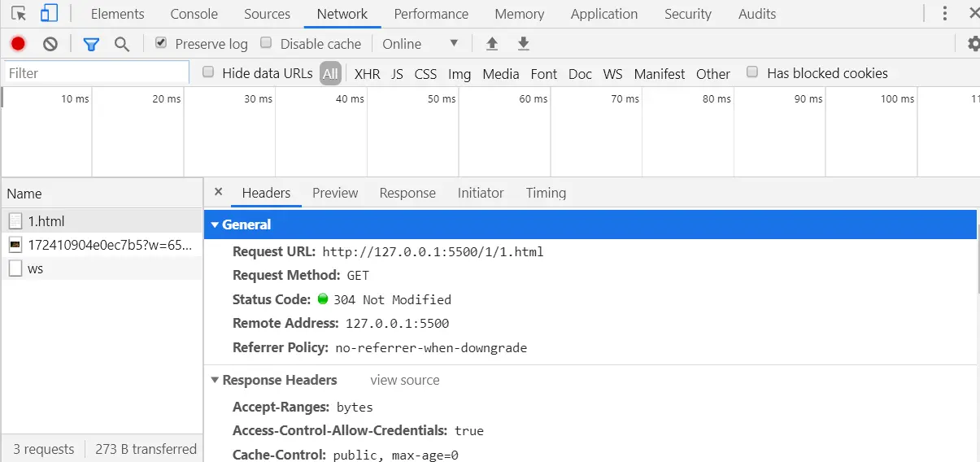Collapse the Response Headers section

tap(216, 380)
